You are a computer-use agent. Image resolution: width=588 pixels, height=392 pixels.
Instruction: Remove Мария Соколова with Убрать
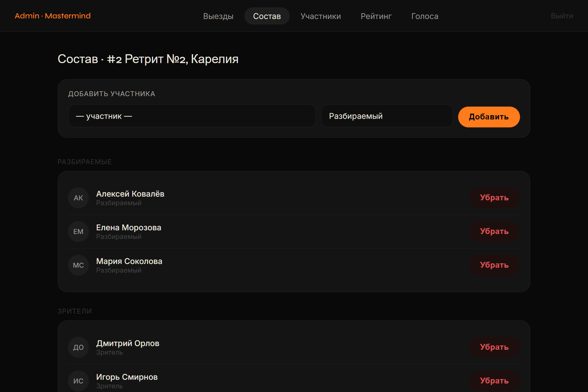tap(494, 265)
